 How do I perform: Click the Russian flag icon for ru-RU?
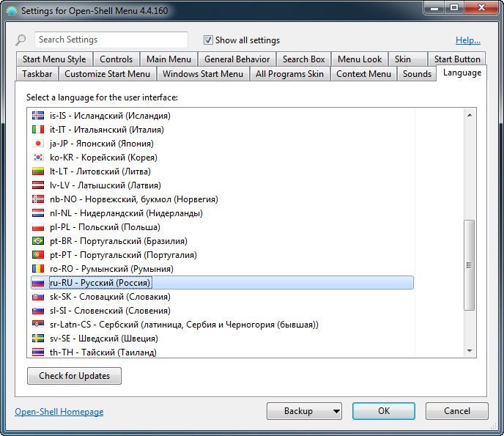click(x=38, y=283)
